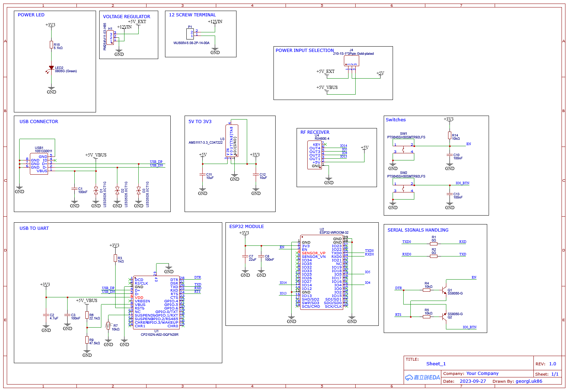Select the U1 CP2102N chip body
This screenshot has width=569, height=392.
click(x=156, y=302)
